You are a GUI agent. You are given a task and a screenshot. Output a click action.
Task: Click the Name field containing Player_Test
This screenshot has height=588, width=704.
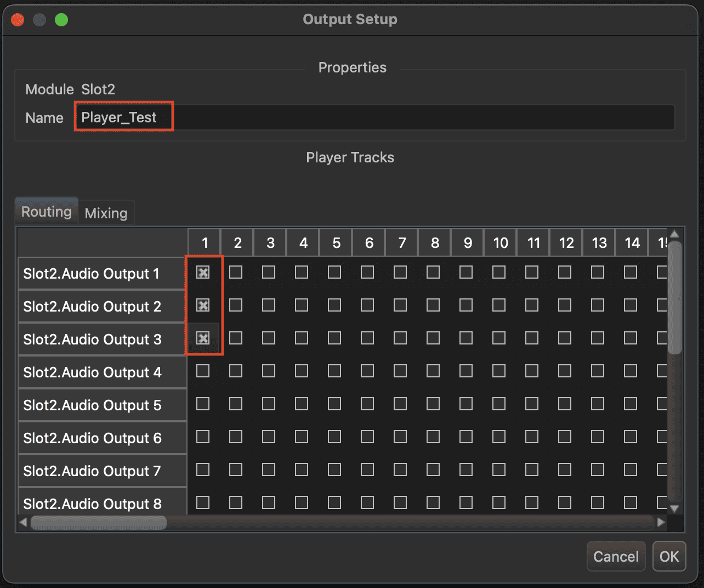click(373, 117)
